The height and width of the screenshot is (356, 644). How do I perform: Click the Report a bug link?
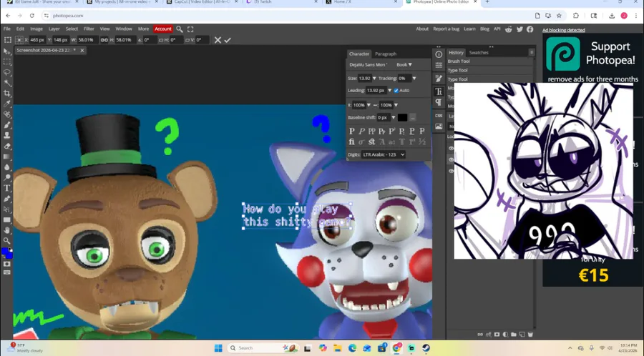coord(446,29)
